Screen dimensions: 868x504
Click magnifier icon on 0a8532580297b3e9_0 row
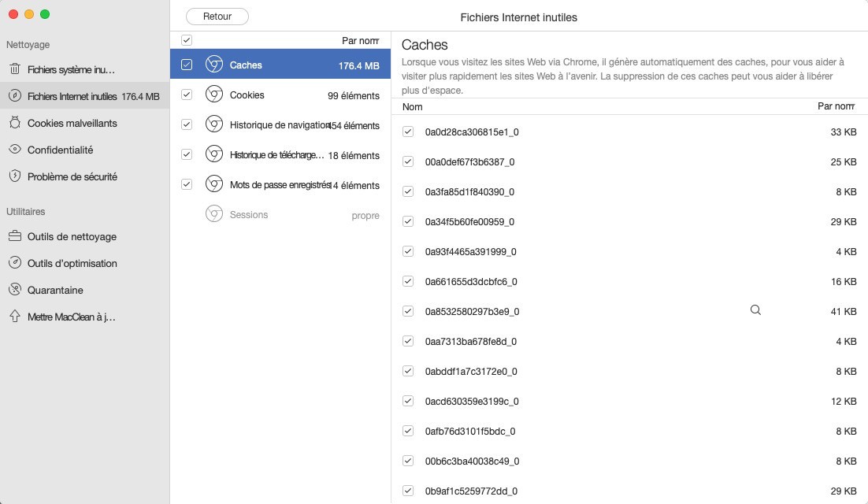(x=755, y=310)
